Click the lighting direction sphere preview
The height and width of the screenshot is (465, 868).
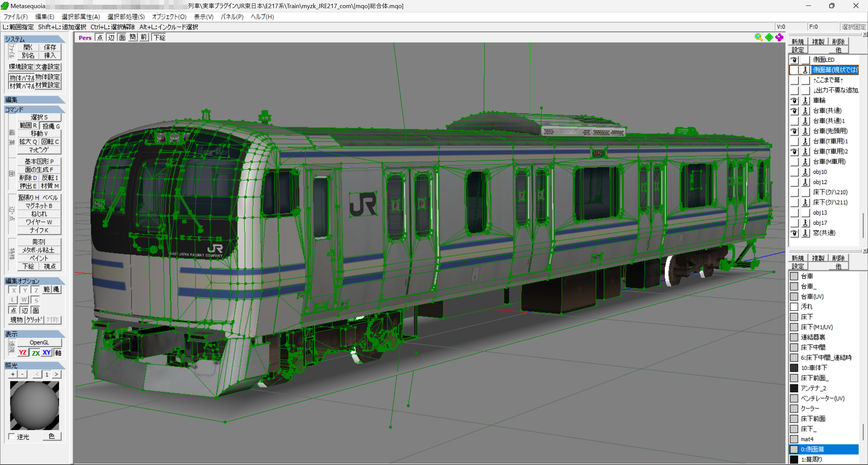tap(34, 406)
